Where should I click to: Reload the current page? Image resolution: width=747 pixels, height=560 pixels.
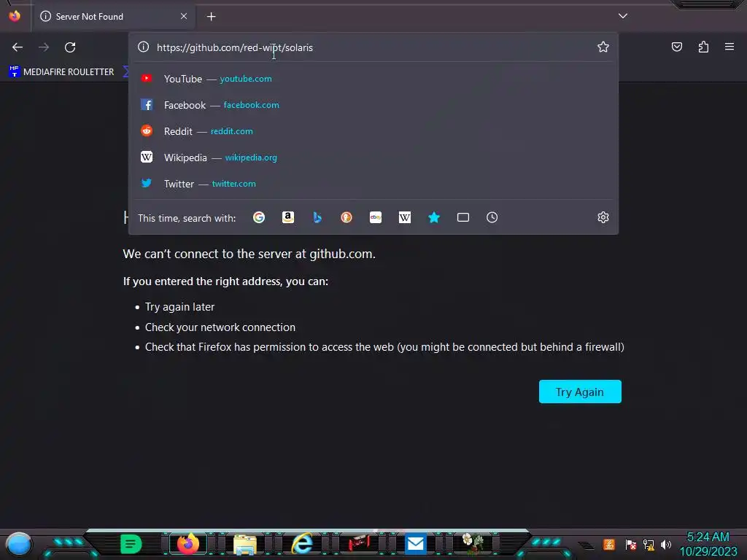[x=70, y=47]
